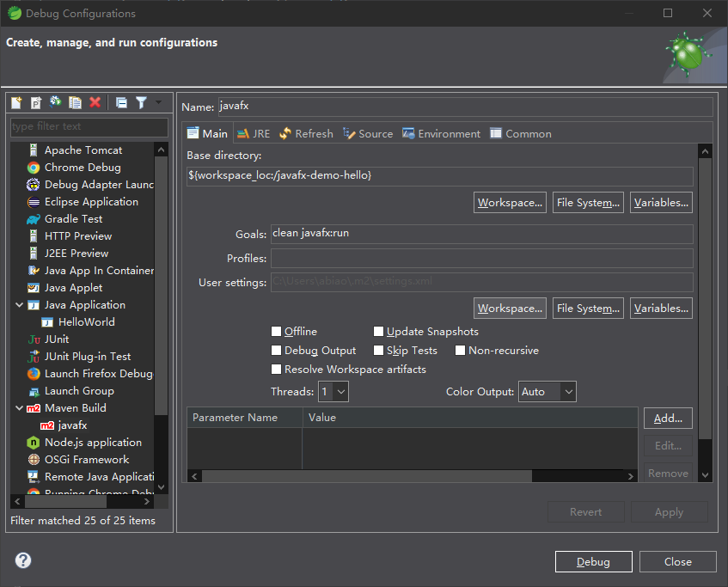Switch to the JRE tab
Viewport: 728px width, 587px height.
click(254, 134)
